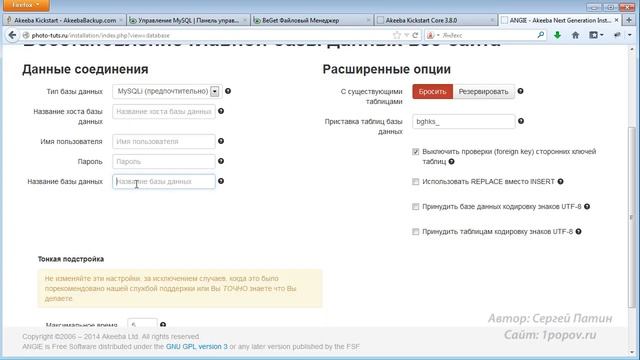Open the Тип базы данных dropdown
The image size is (640, 360).
(167, 91)
